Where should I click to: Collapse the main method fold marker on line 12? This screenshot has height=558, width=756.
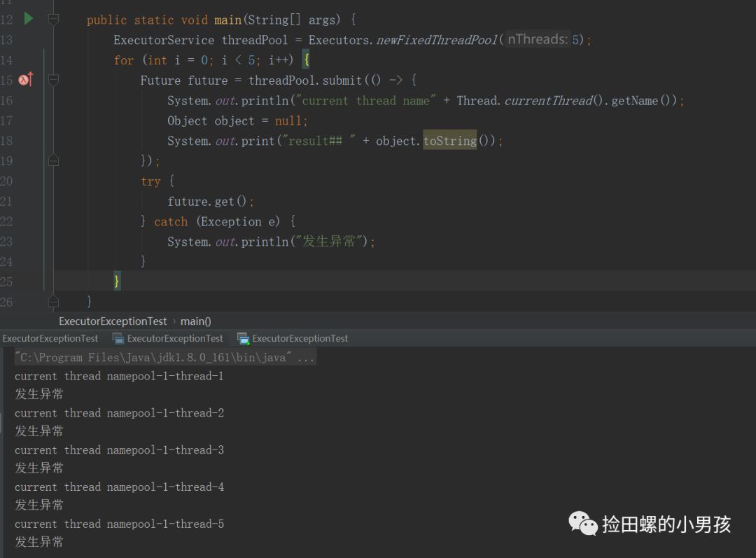[53, 20]
